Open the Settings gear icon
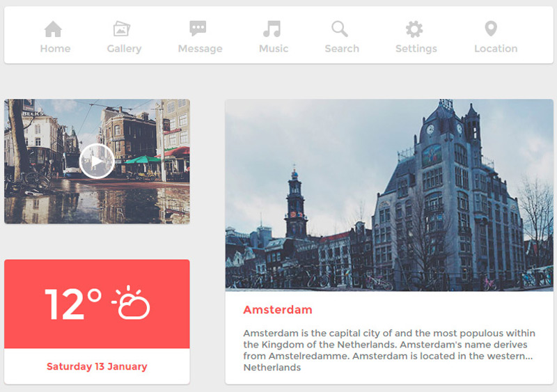 [x=414, y=29]
